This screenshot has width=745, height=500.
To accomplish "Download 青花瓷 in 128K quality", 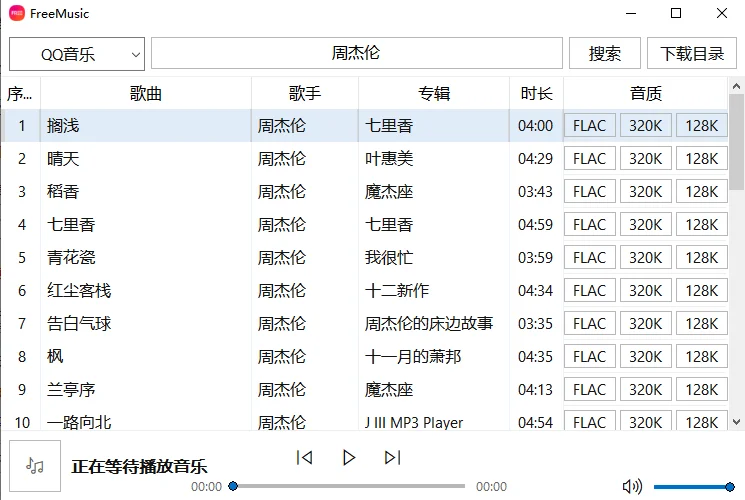I will tap(702, 258).
